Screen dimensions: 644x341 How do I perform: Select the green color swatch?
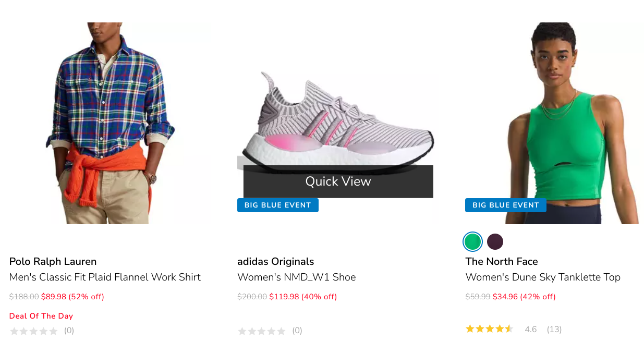(x=472, y=242)
